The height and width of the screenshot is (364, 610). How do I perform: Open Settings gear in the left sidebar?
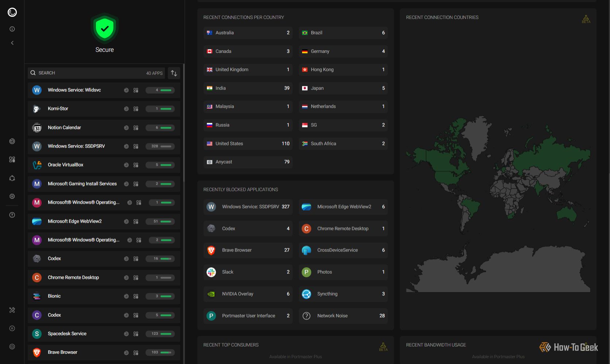pos(12,196)
